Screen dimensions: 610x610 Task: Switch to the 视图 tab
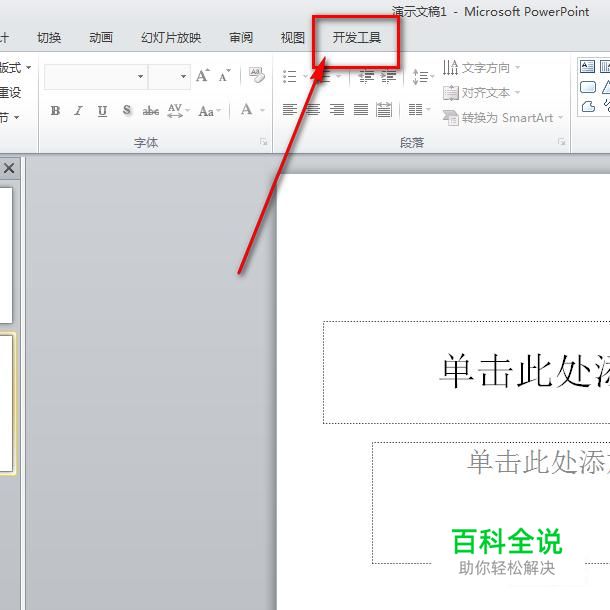click(x=293, y=38)
